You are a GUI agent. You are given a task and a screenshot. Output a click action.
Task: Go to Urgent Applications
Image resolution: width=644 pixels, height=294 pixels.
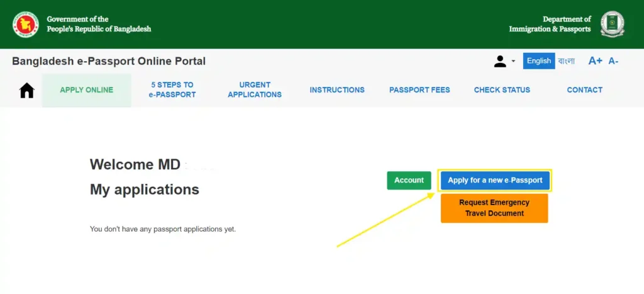pos(255,89)
